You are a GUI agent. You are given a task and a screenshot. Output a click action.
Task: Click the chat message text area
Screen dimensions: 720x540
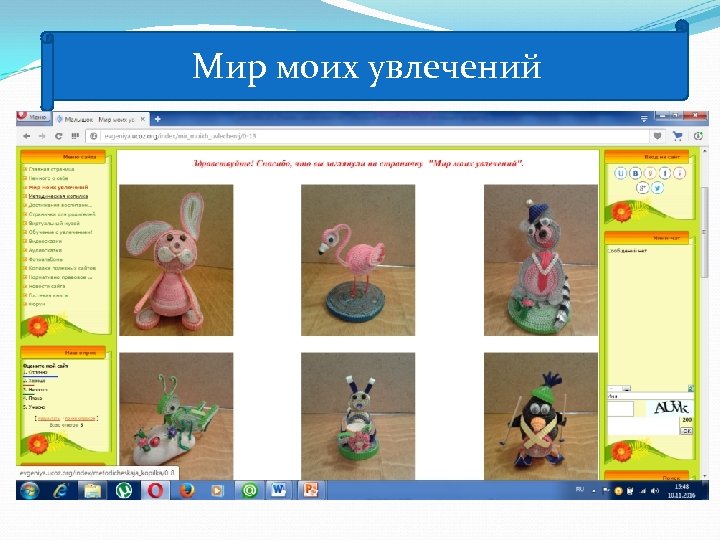coord(643,426)
